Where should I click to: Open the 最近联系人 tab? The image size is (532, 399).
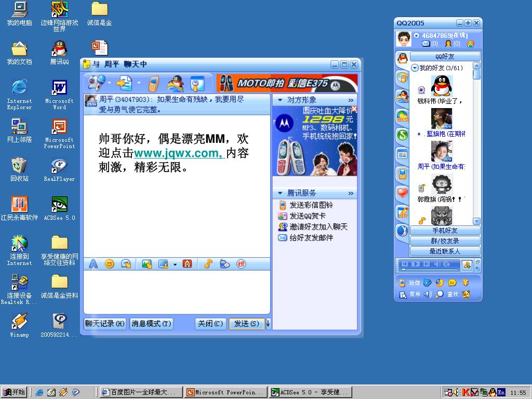[x=445, y=251]
